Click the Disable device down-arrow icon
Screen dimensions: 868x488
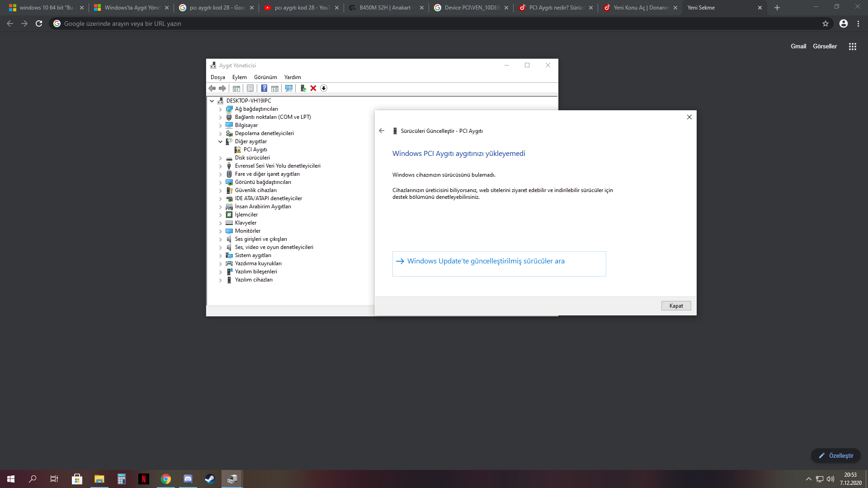pos(324,88)
